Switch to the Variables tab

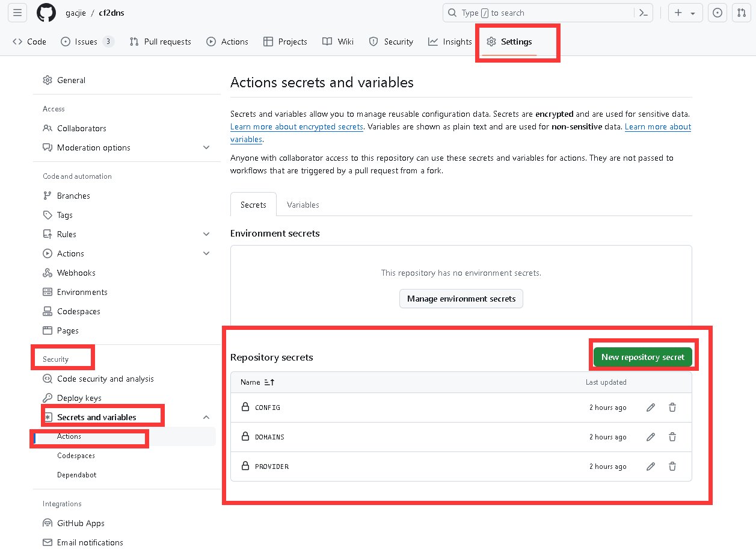click(303, 205)
